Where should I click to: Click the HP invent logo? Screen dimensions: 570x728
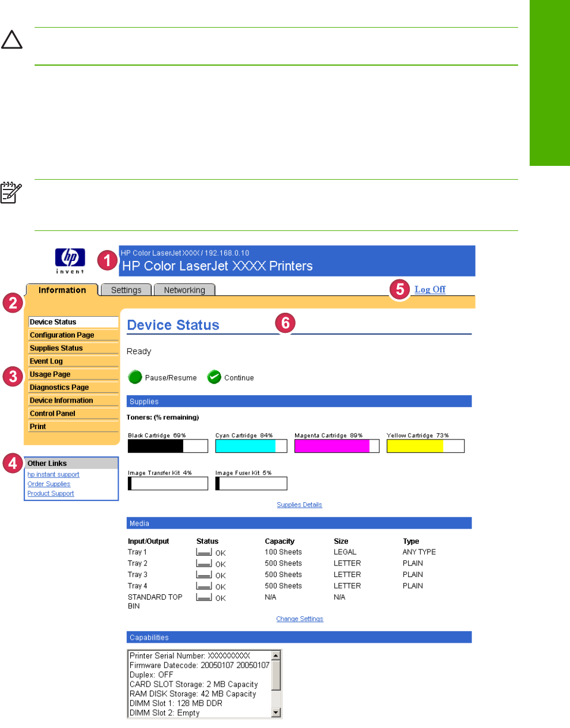point(70,261)
